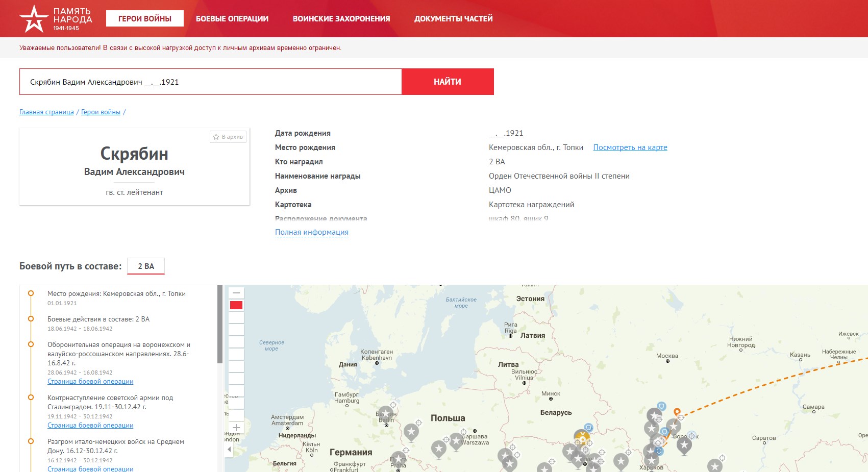Open the Боевые операции section
868x472 pixels.
tap(232, 18)
